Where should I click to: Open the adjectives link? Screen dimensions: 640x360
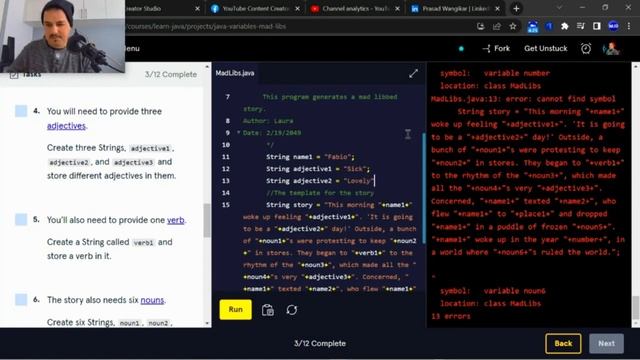point(66,126)
